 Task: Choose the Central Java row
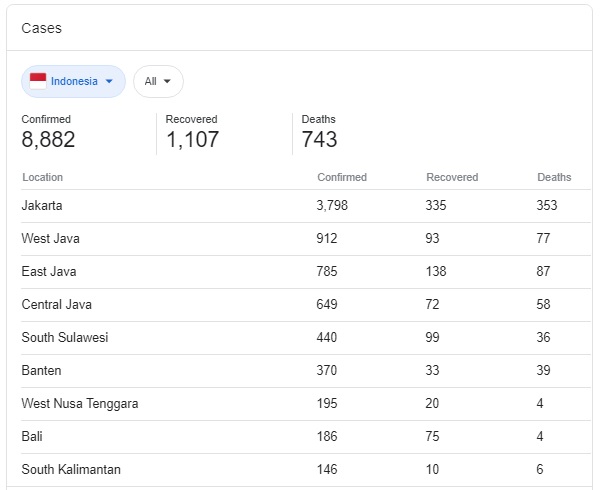pos(306,305)
